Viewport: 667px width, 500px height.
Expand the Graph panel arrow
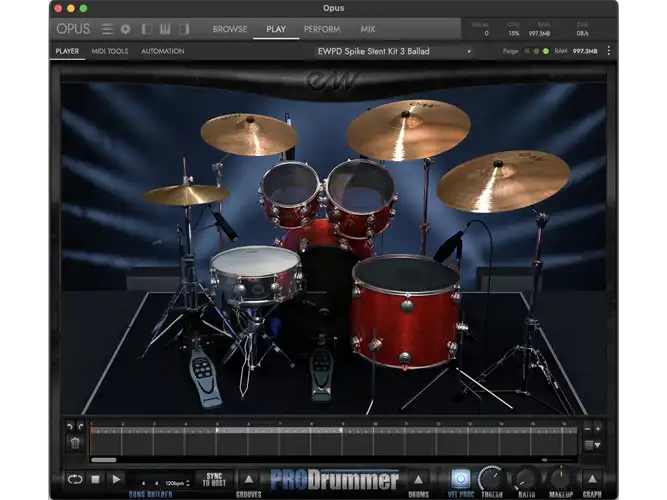pyautogui.click(x=592, y=480)
